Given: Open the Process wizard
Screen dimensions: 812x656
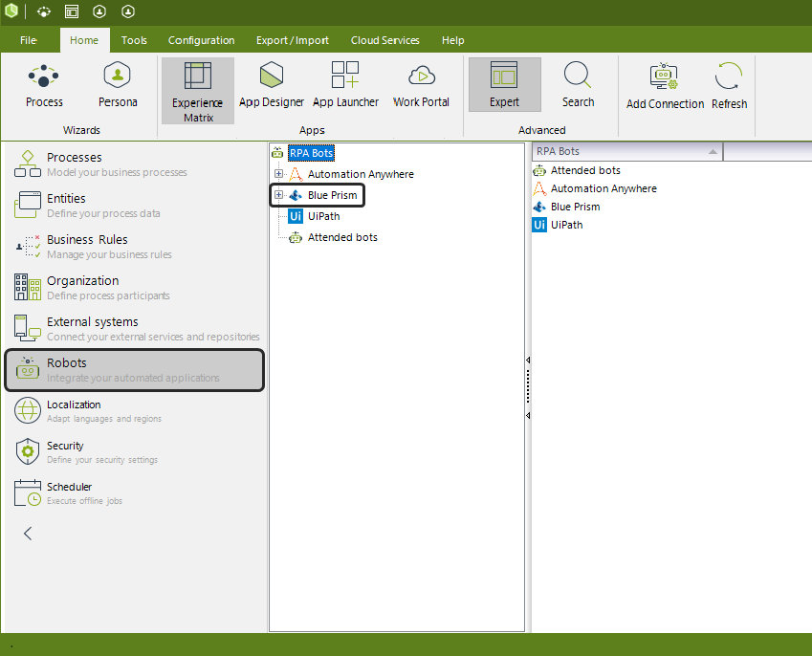Looking at the screenshot, I should [x=44, y=85].
